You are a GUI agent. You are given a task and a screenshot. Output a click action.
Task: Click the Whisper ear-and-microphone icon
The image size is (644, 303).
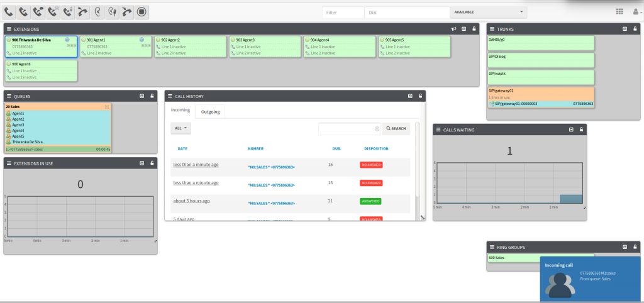112,13
